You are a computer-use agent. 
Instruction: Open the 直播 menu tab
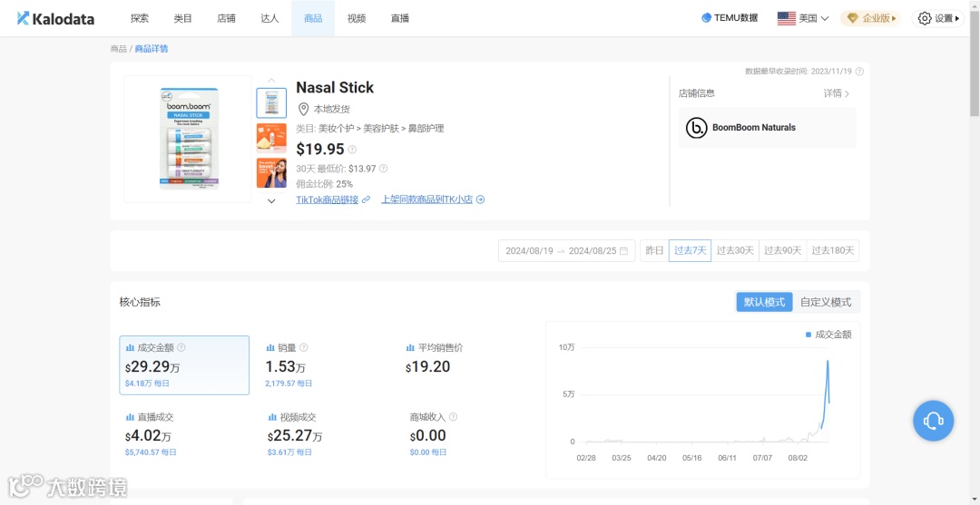(x=399, y=19)
